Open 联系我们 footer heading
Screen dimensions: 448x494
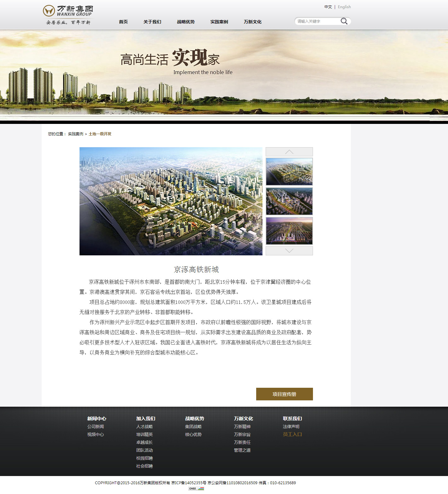pyautogui.click(x=292, y=419)
